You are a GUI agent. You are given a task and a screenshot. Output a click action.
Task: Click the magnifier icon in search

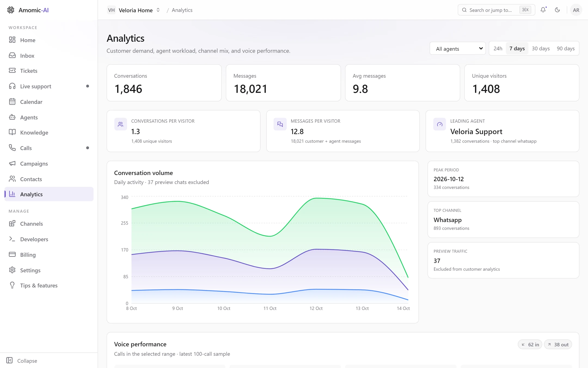click(x=464, y=10)
